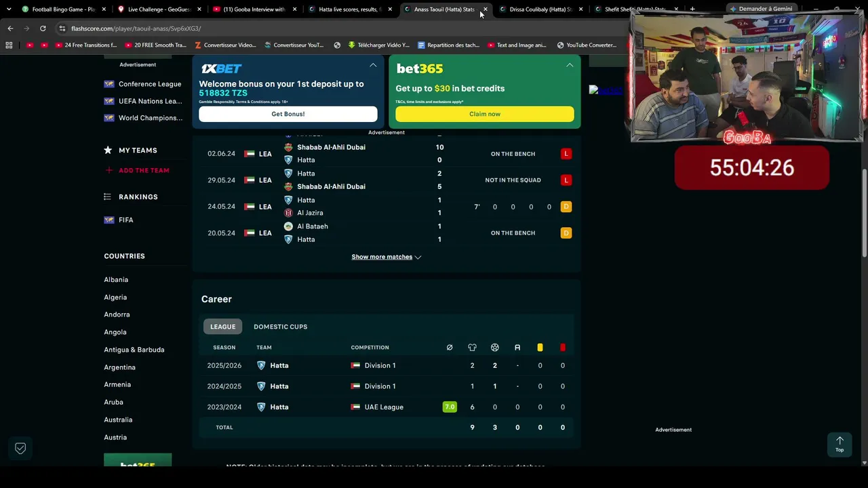
Task: Open the 'Convertisseur Video' bookmark
Action: pos(225,45)
